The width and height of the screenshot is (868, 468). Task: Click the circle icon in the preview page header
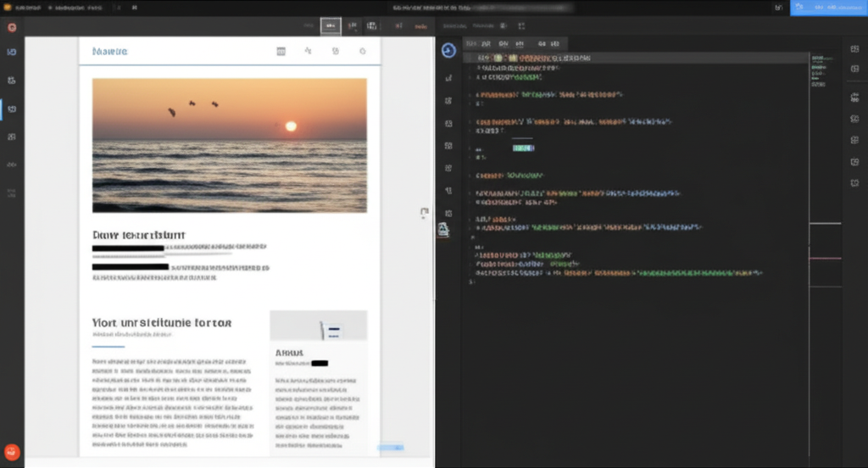pyautogui.click(x=363, y=51)
